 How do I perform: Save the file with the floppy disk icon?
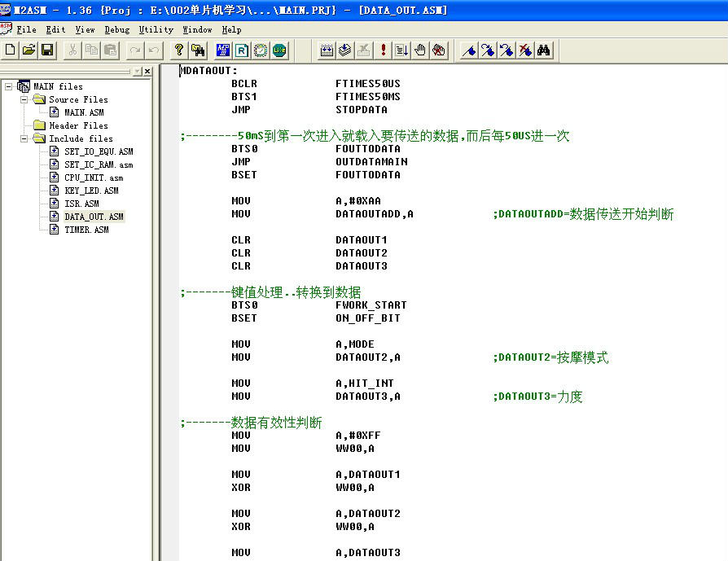pos(47,50)
